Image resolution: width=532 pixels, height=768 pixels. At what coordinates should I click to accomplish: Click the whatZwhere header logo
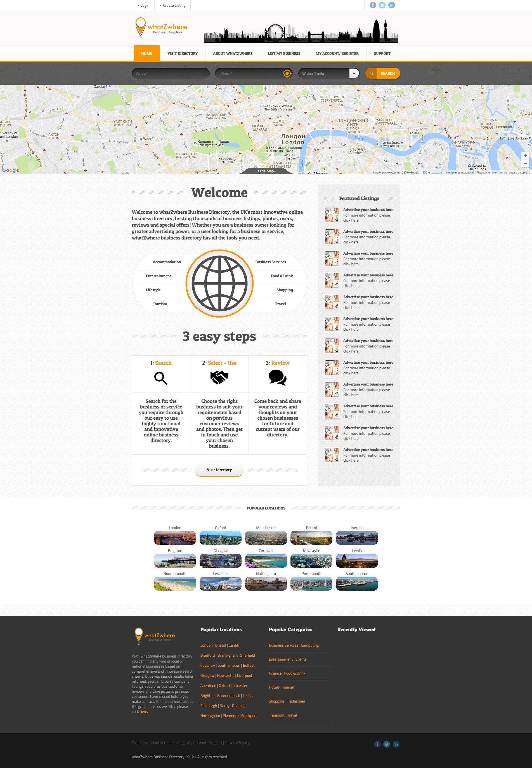(x=161, y=27)
